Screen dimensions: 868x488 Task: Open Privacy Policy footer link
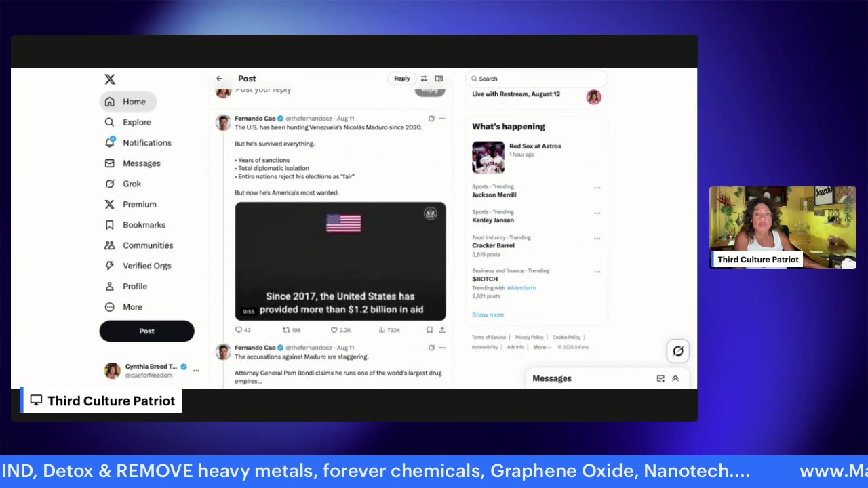pos(529,338)
